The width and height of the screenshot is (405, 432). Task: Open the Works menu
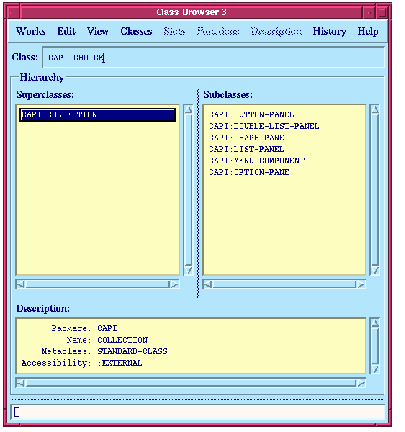point(30,31)
